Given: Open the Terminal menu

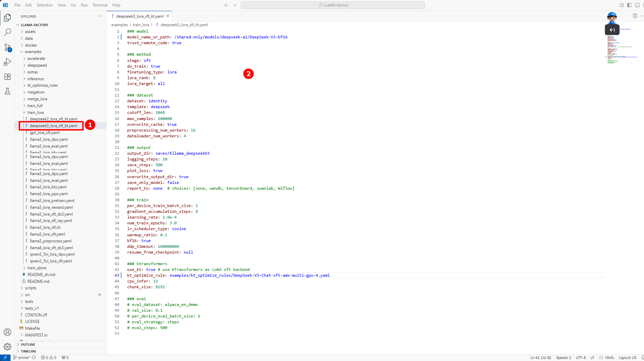Looking at the screenshot, I should (x=100, y=5).
